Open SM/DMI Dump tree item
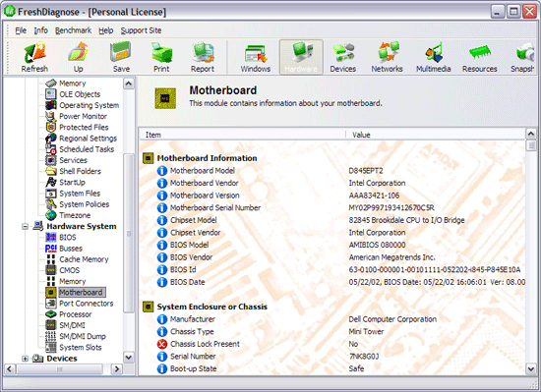The width and height of the screenshot is (541, 392). (83, 337)
